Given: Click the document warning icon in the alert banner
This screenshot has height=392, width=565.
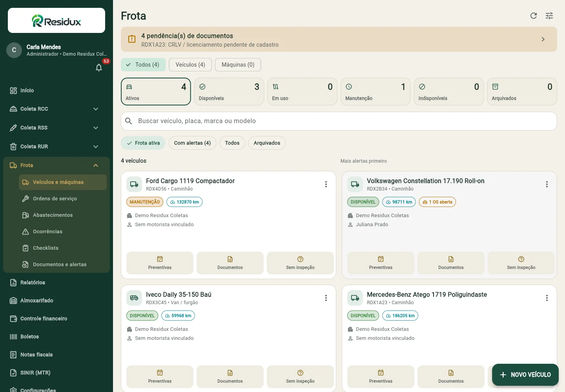Looking at the screenshot, I should coord(132,39).
